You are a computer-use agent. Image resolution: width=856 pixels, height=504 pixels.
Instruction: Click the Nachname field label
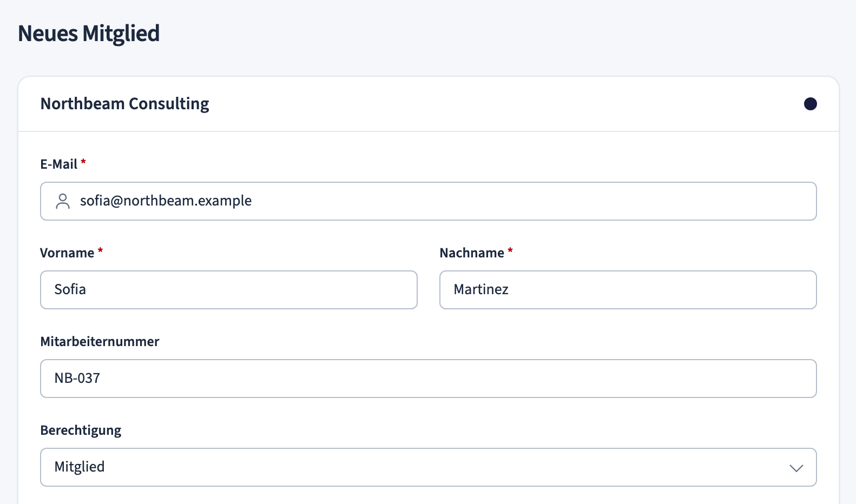(x=472, y=253)
